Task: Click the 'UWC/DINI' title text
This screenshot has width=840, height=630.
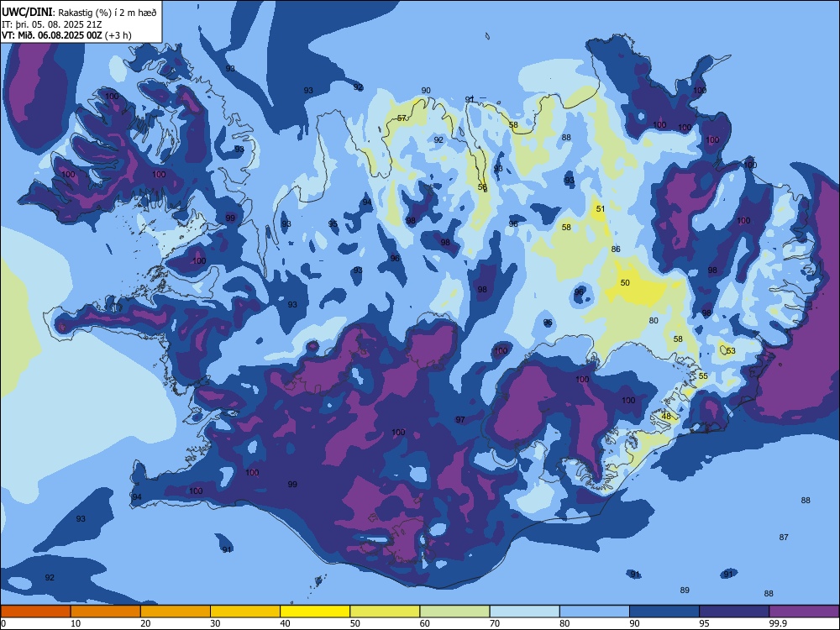Action: pos(27,13)
